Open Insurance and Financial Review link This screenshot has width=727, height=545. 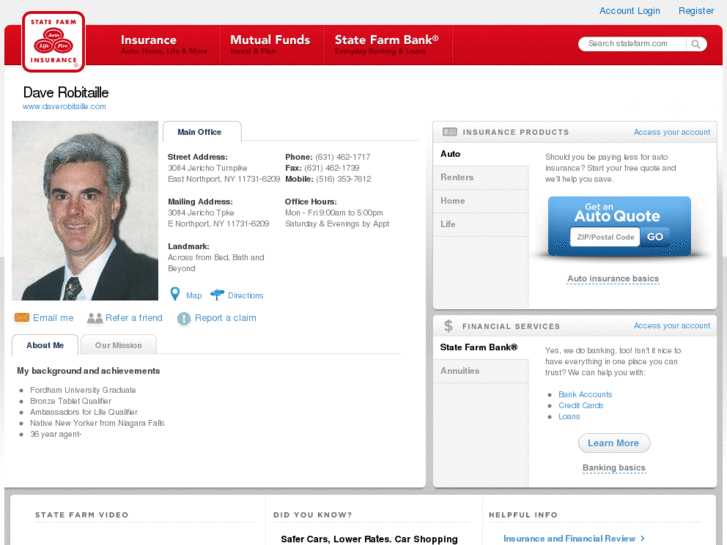tap(574, 539)
